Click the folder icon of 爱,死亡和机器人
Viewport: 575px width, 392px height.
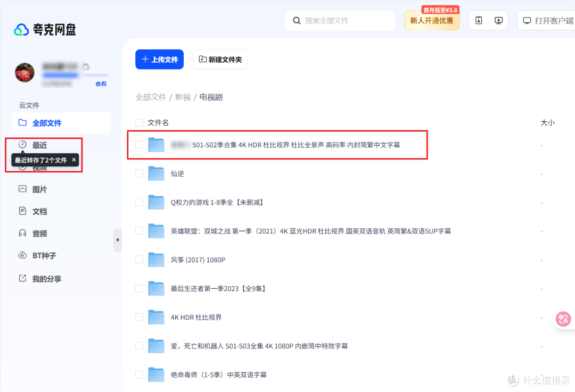(156, 346)
